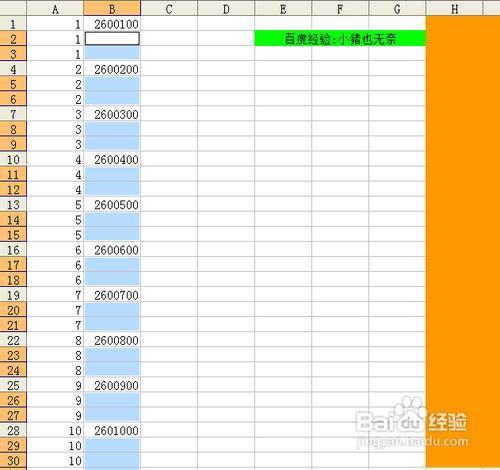Image resolution: width=500 pixels, height=470 pixels.
Task: Select highlighted blue cell B3
Action: [112, 54]
